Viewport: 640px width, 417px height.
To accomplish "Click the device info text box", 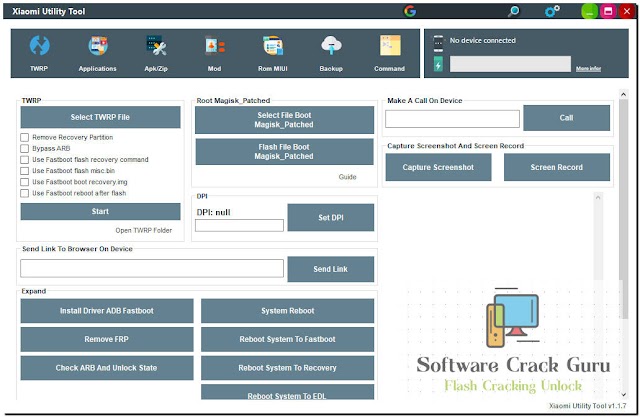I will point(510,64).
